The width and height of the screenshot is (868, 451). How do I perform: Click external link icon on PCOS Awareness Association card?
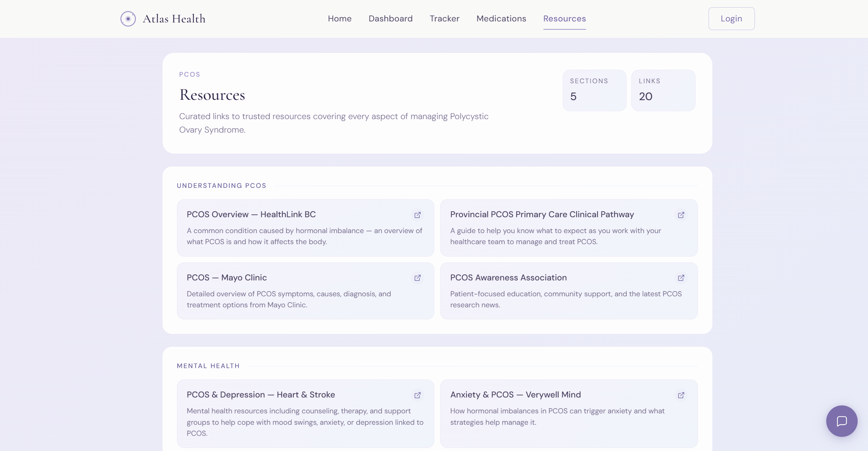(681, 278)
